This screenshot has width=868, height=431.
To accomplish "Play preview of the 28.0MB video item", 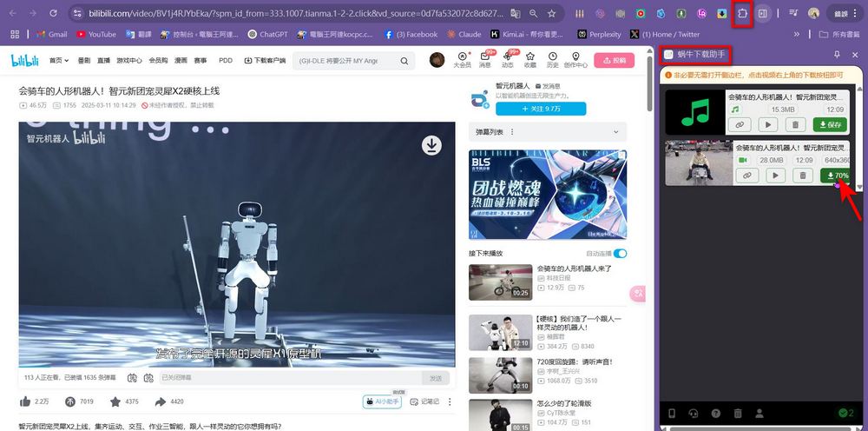I will [x=775, y=176].
